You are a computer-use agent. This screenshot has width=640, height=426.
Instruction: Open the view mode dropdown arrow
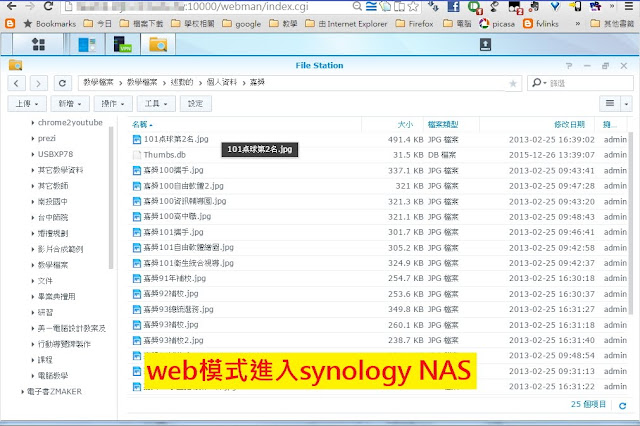pos(626,104)
